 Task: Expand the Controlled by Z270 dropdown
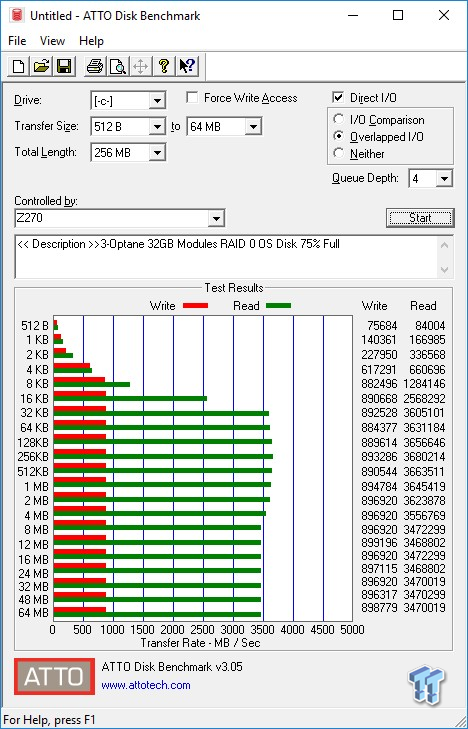[216, 219]
